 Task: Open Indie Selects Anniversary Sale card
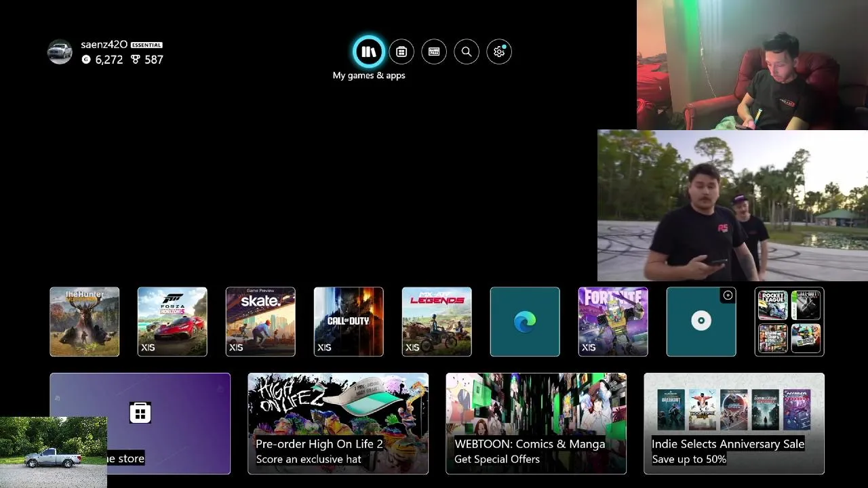[x=734, y=424]
